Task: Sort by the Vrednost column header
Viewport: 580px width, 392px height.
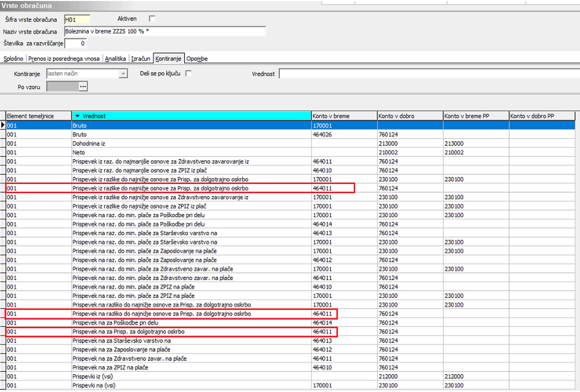Action: click(192, 116)
